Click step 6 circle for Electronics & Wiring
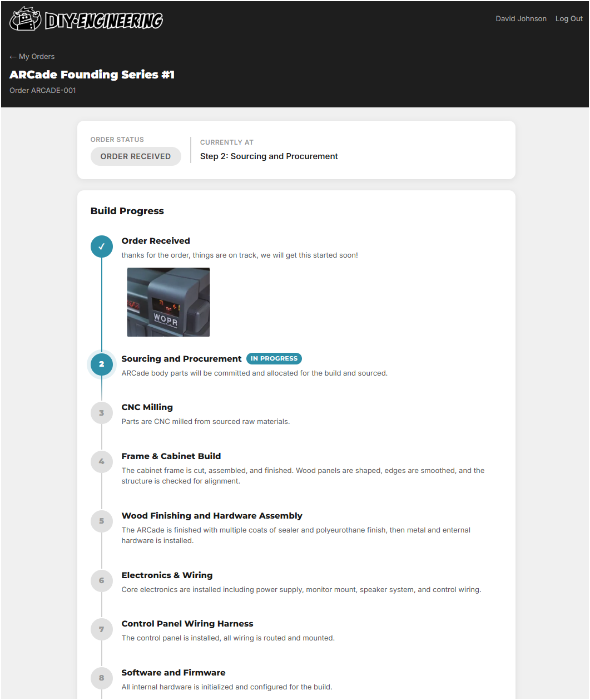This screenshot has width=590, height=700. click(x=102, y=580)
